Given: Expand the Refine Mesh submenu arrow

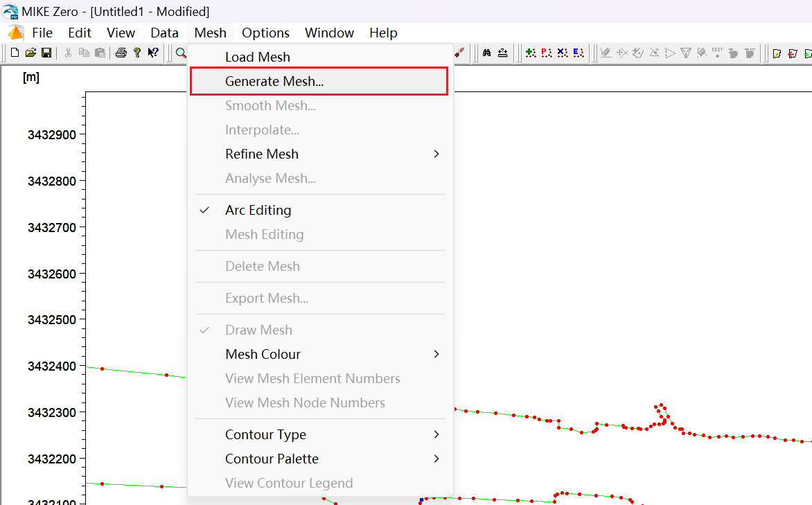Looking at the screenshot, I should click(x=436, y=154).
